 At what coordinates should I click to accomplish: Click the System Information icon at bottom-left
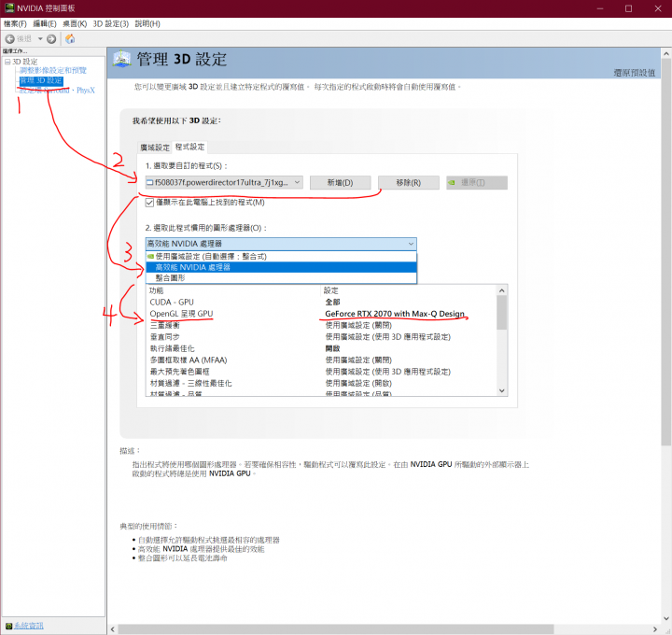click(8, 626)
